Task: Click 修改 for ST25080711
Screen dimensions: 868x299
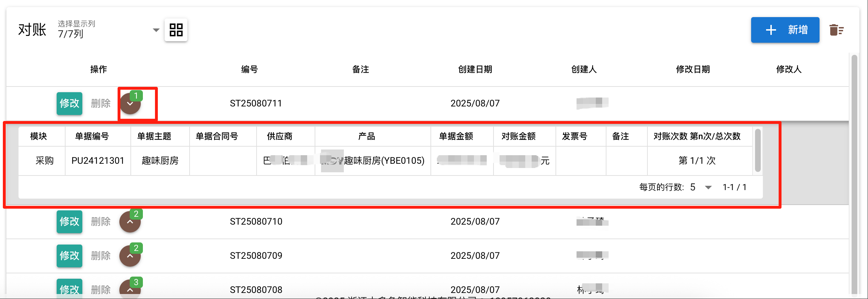Action: (69, 104)
